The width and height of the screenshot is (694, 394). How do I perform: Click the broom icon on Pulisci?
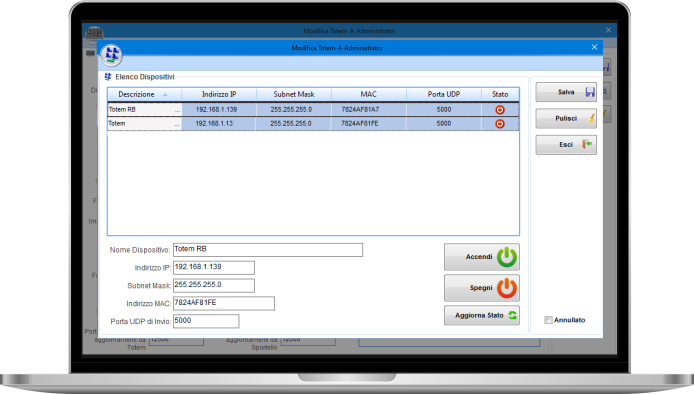(591, 118)
